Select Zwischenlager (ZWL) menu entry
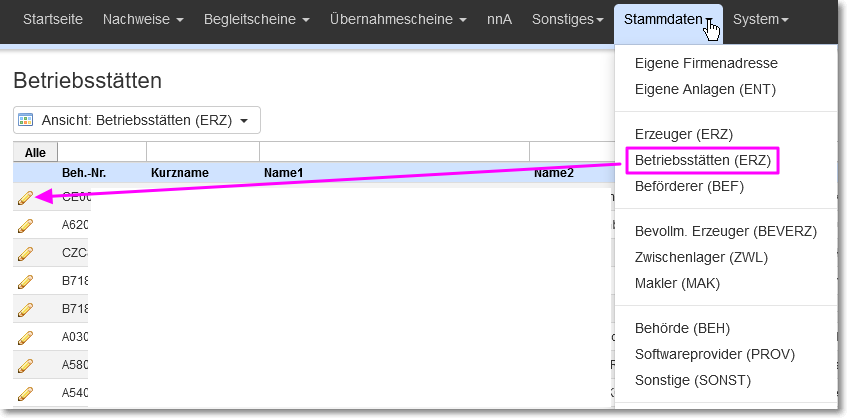 tap(701, 257)
